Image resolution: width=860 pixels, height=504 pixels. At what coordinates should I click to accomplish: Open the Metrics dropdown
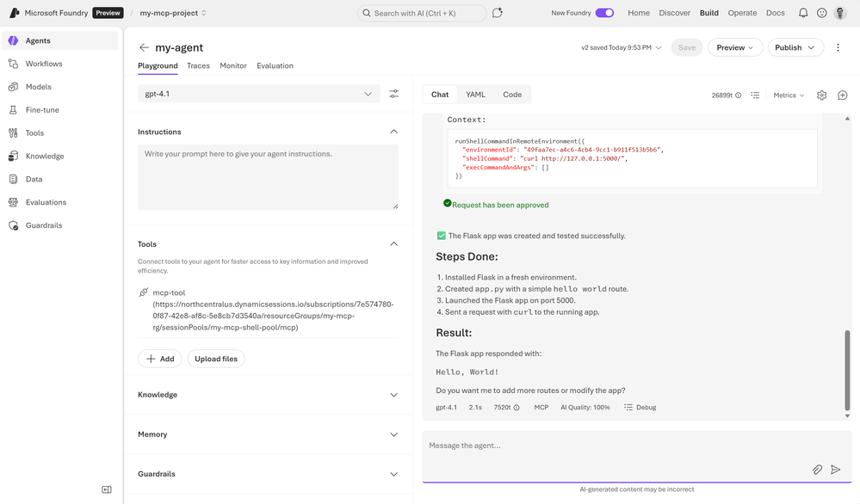tap(789, 95)
